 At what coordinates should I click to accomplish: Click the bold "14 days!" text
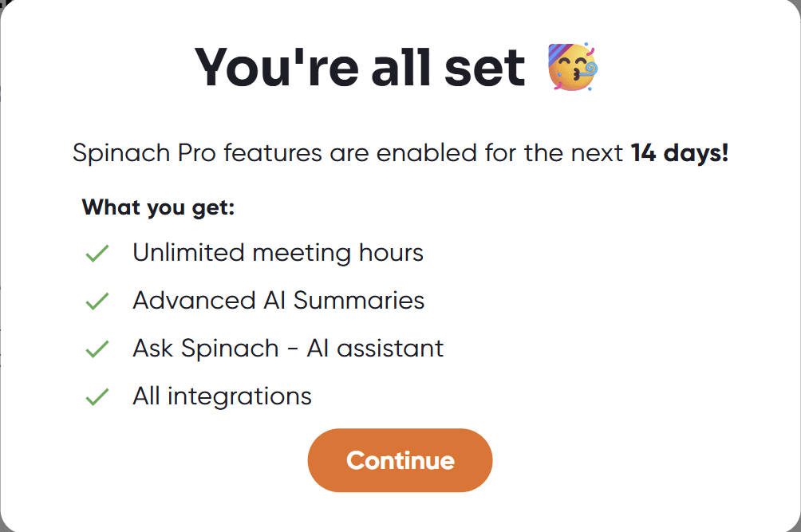(680, 152)
